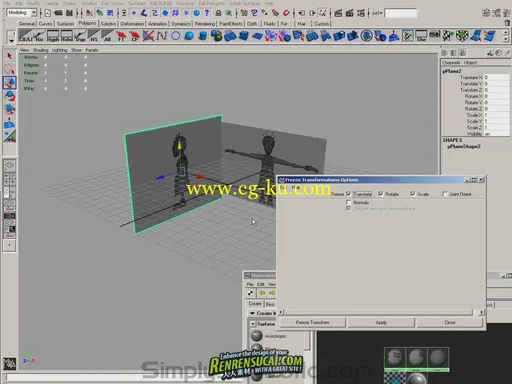Viewport: 512px width, 384px height.
Task: Activate the Scale tool in the toolbox
Action: click(9, 109)
